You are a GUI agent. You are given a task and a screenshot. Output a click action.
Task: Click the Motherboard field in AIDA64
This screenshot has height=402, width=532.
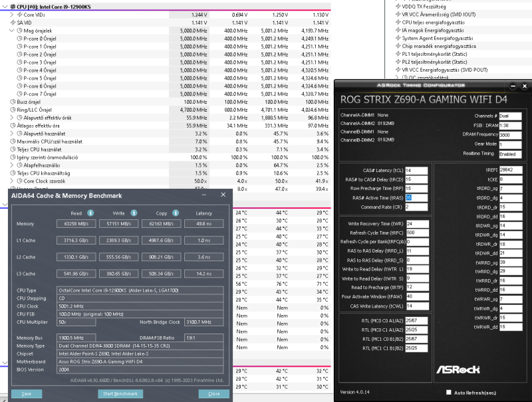(140, 361)
